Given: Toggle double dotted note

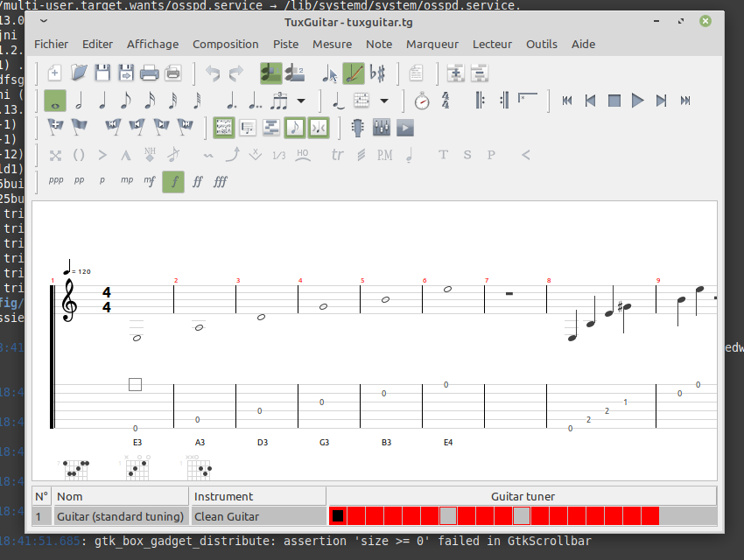Looking at the screenshot, I should coord(256,101).
